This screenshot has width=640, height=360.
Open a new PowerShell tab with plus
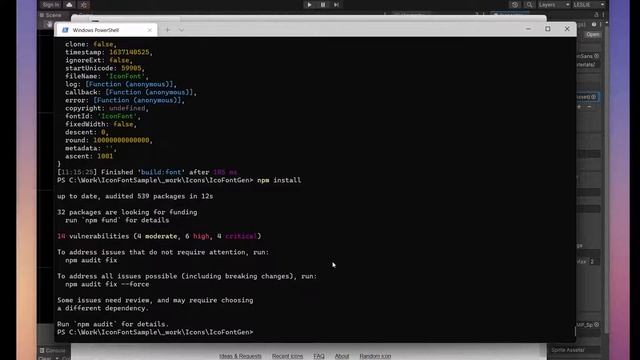pyautogui.click(x=168, y=30)
